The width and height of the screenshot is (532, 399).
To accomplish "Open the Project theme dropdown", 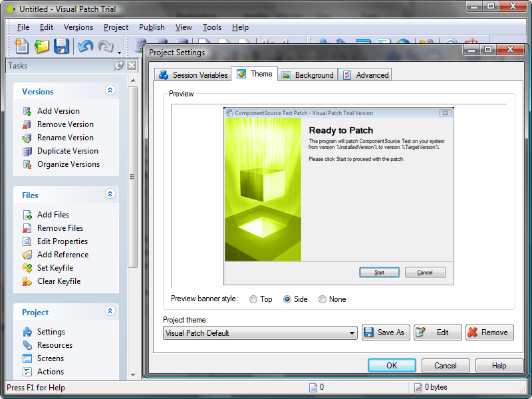I will (352, 333).
